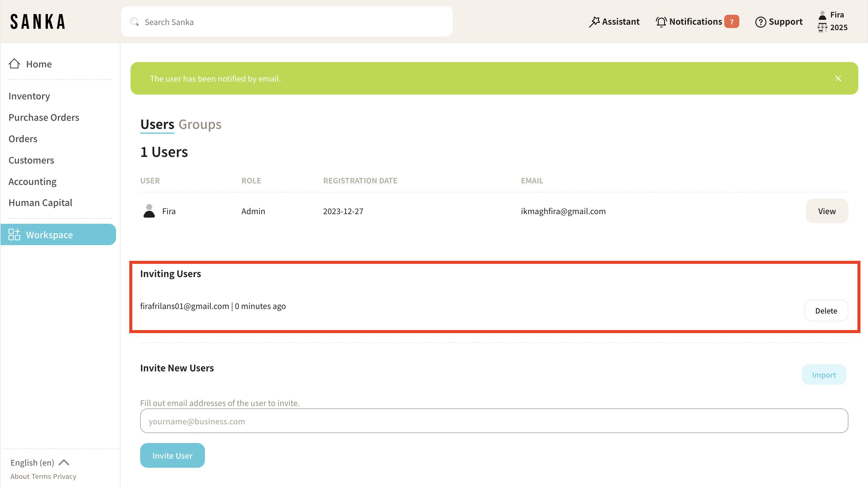The width and height of the screenshot is (868, 487).
Task: Click the notifications count badge 7
Action: pyautogui.click(x=731, y=22)
